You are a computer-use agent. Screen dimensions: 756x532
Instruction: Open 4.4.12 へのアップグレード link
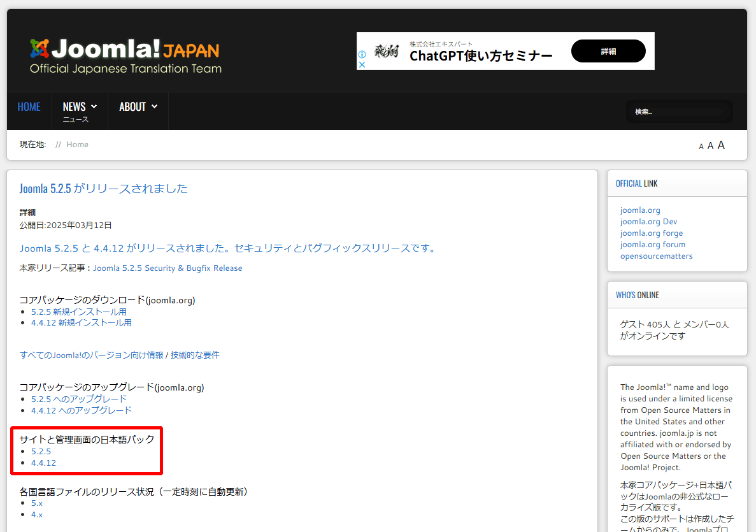click(82, 410)
